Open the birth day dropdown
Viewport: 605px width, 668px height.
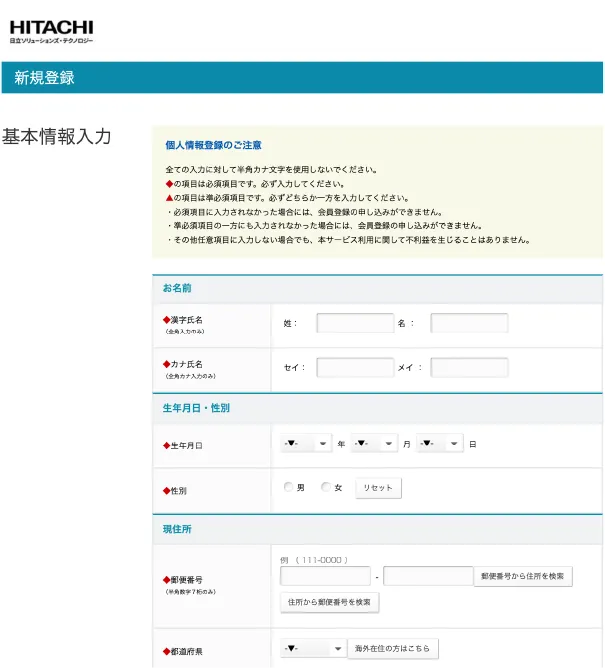pos(440,444)
